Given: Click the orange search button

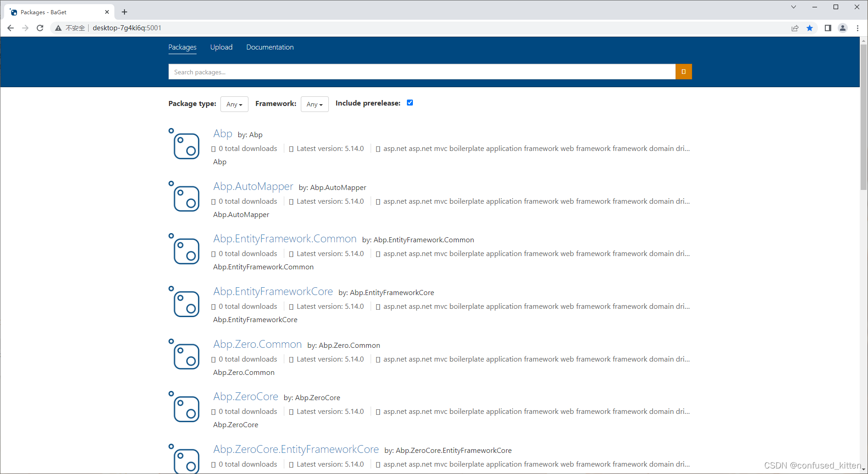Looking at the screenshot, I should 683,72.
